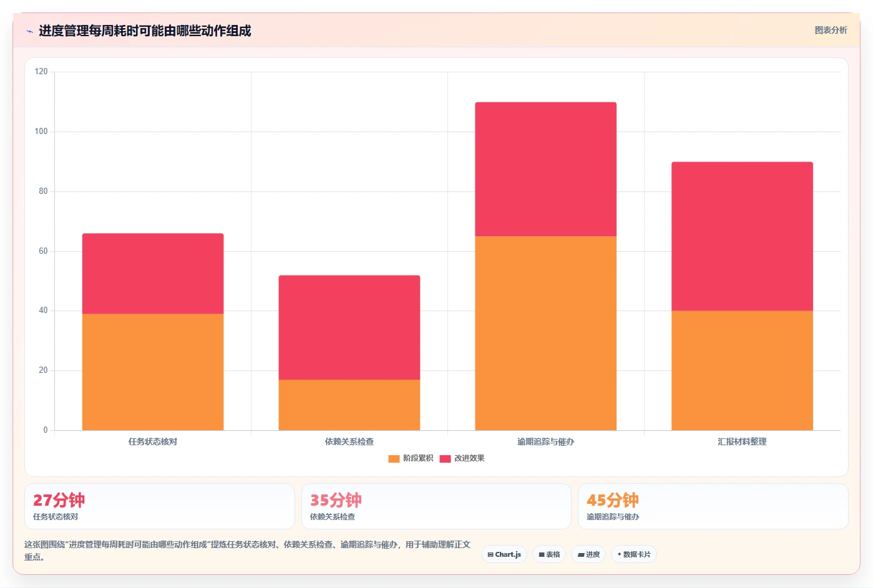This screenshot has width=873, height=588.
Task: Click the chart title 进度管理每周耗时可能由哪些动作组成
Action: pos(145,31)
